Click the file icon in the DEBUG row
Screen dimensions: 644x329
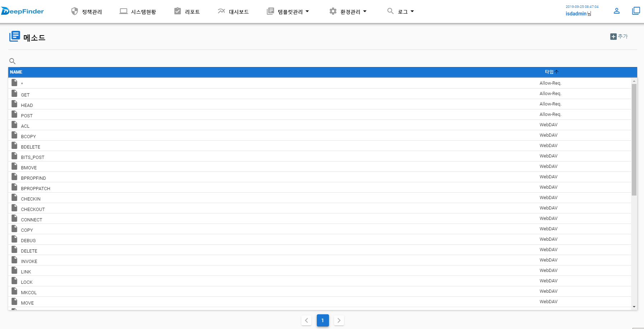tap(14, 239)
